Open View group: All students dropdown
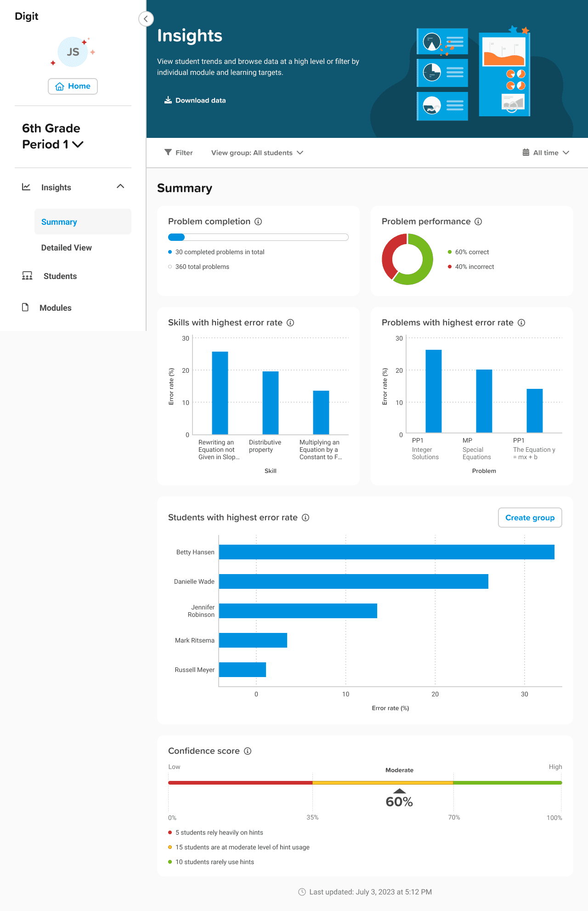The height and width of the screenshot is (911, 588). point(257,153)
